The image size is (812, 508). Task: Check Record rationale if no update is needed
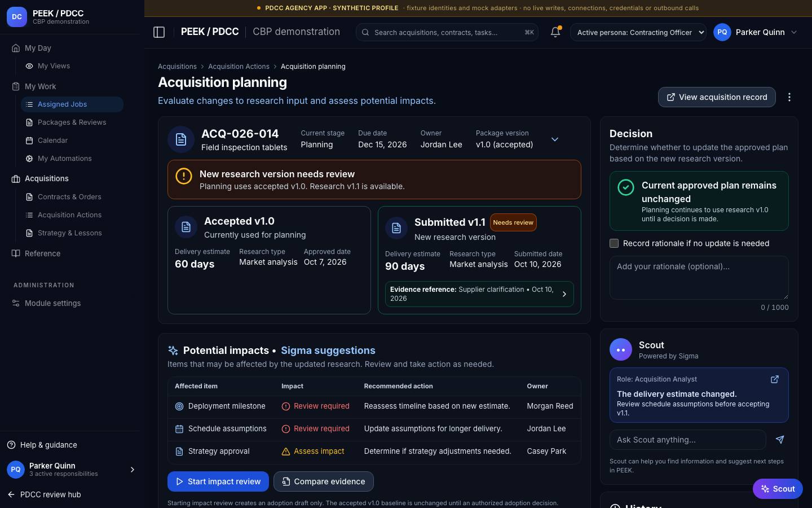[x=614, y=243]
